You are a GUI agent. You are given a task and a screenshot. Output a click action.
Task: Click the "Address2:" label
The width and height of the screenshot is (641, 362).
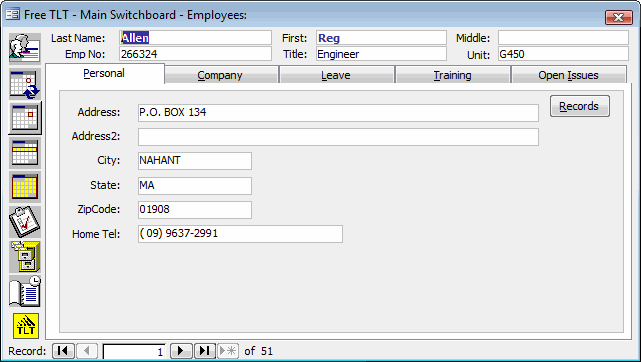pos(96,136)
